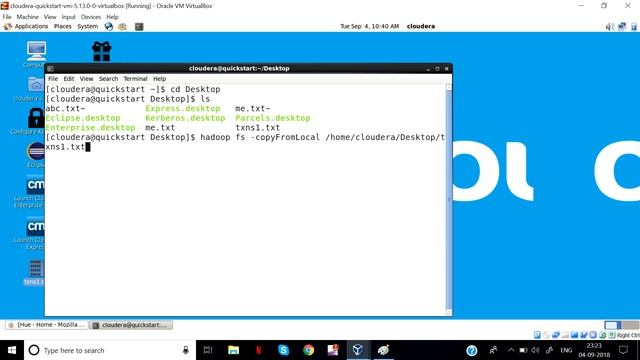Click the microphone icon in search box

[x=186, y=350]
